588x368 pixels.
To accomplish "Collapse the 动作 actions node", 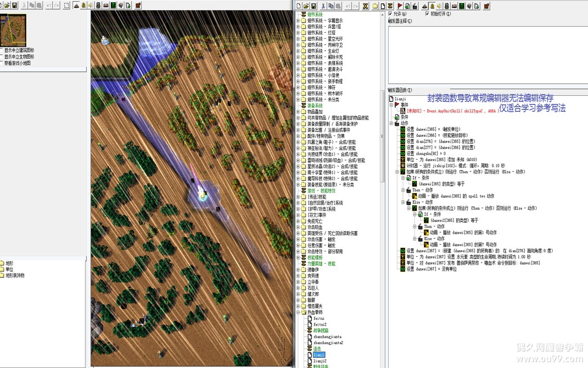I will (391, 123).
